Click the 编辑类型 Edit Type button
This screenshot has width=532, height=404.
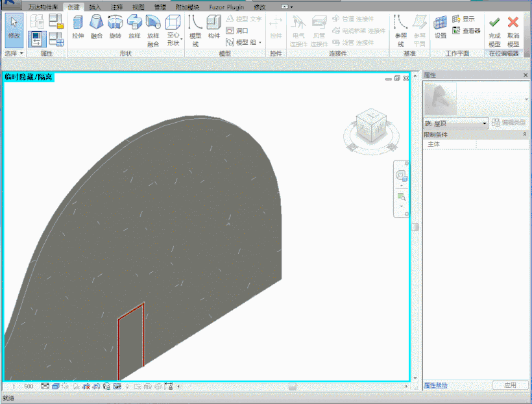(x=508, y=123)
